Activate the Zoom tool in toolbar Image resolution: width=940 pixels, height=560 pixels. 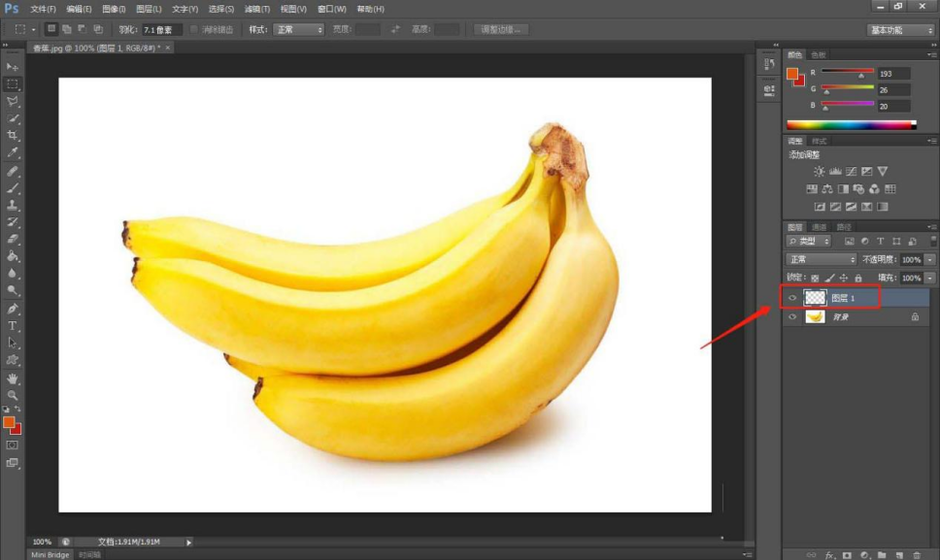[x=13, y=395]
